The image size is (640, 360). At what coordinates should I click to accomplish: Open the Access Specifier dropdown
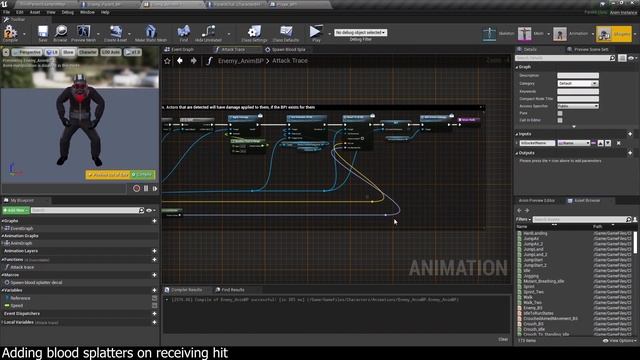(578, 106)
